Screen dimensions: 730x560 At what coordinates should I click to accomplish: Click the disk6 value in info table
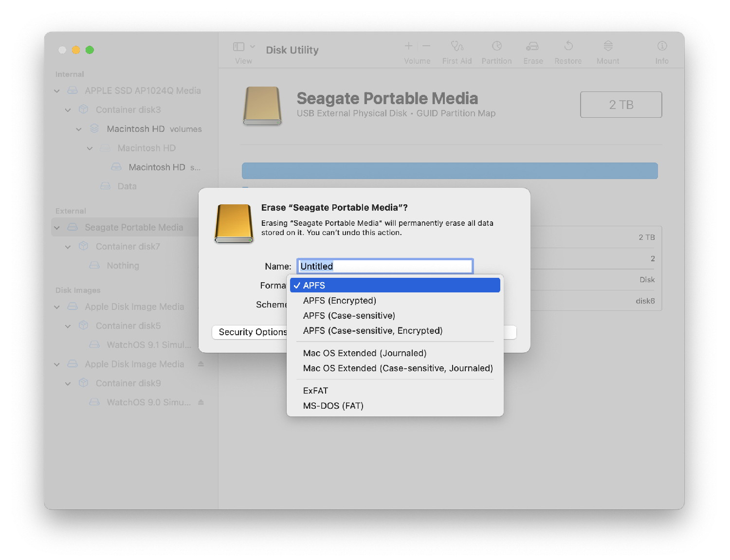point(645,301)
